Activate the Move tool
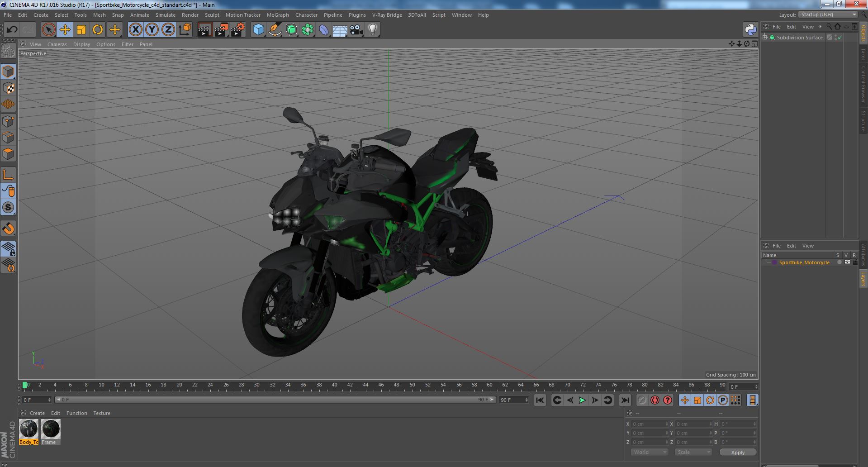Image resolution: width=868 pixels, height=467 pixels. [65, 30]
